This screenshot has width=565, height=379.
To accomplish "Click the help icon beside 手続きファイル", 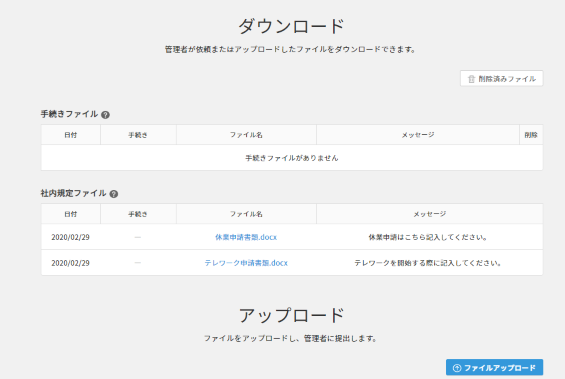I will click(x=105, y=115).
